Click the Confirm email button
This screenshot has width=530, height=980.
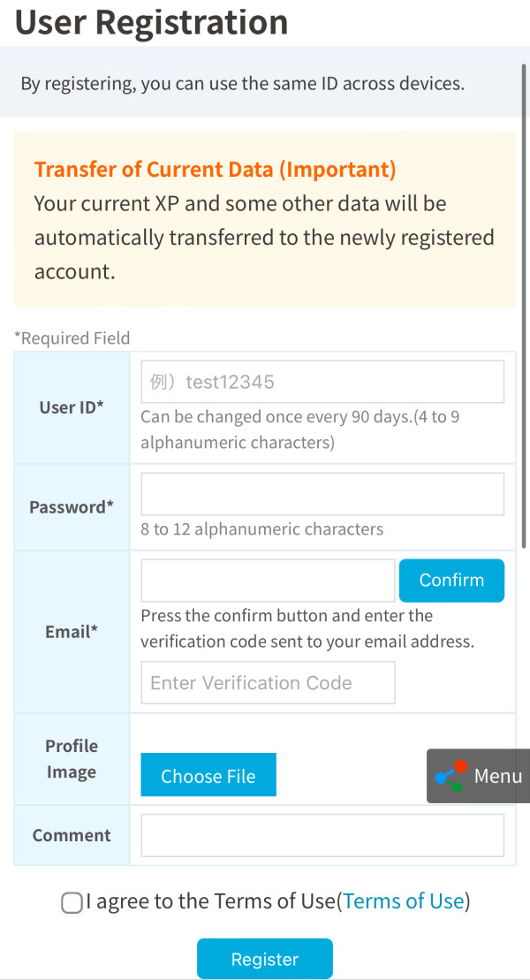pyautogui.click(x=451, y=581)
